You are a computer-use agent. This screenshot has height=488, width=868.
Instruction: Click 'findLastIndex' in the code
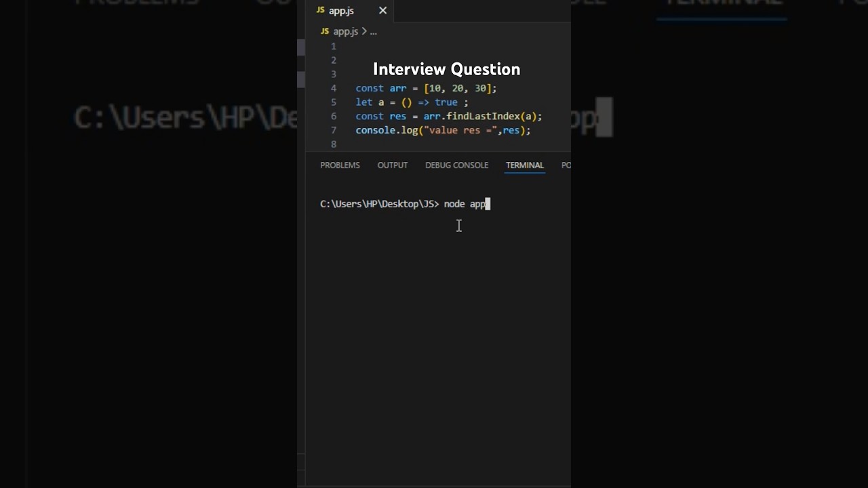pyautogui.click(x=482, y=116)
